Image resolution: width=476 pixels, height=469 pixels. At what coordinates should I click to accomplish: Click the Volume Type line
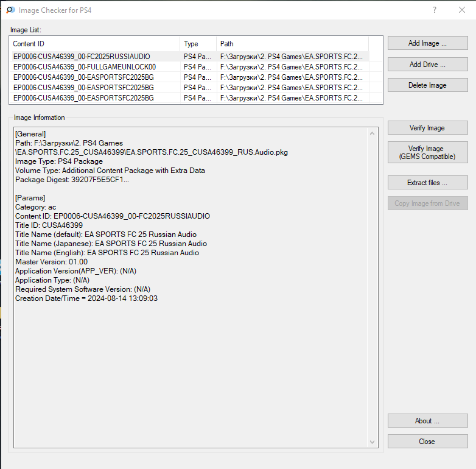110,171
